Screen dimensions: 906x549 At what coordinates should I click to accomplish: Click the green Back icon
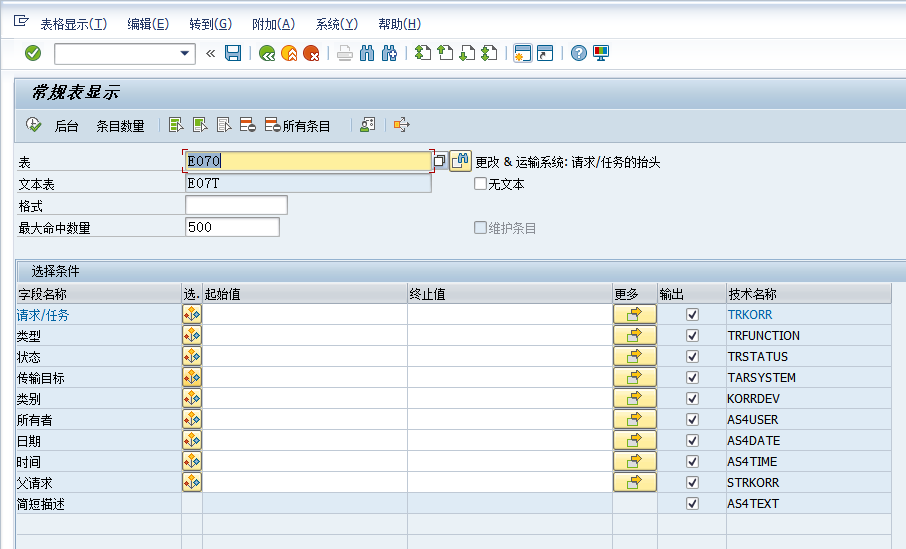(x=266, y=53)
